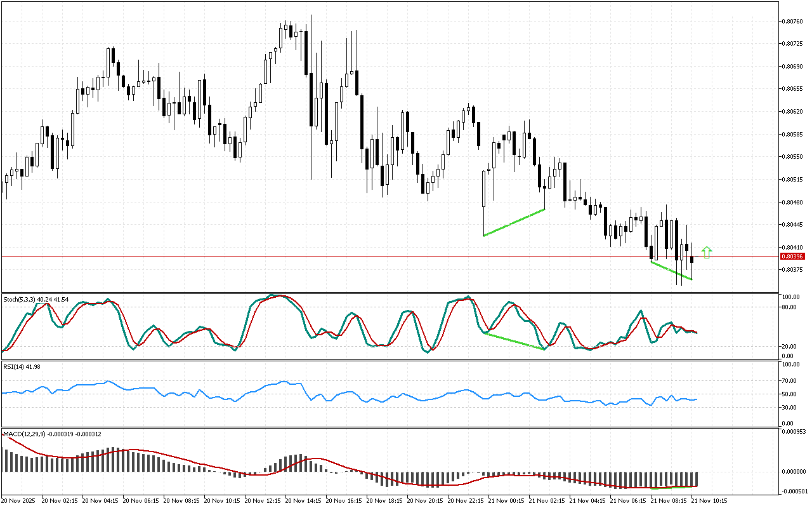The height and width of the screenshot is (508, 812).
Task: Select the red 0.80396 current price tag
Action: point(792,257)
